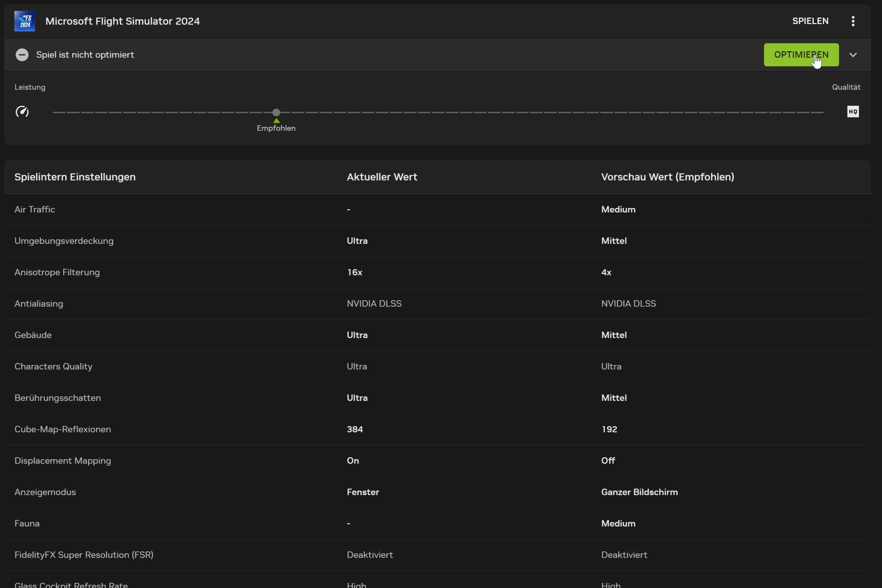882x588 pixels.
Task: Click the performance speedometer icon
Action: tap(22, 112)
